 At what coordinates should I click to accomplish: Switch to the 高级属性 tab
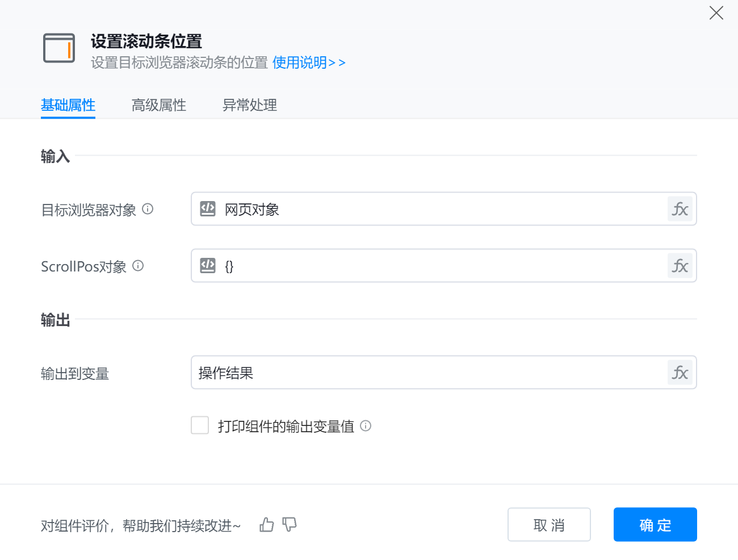(x=159, y=105)
